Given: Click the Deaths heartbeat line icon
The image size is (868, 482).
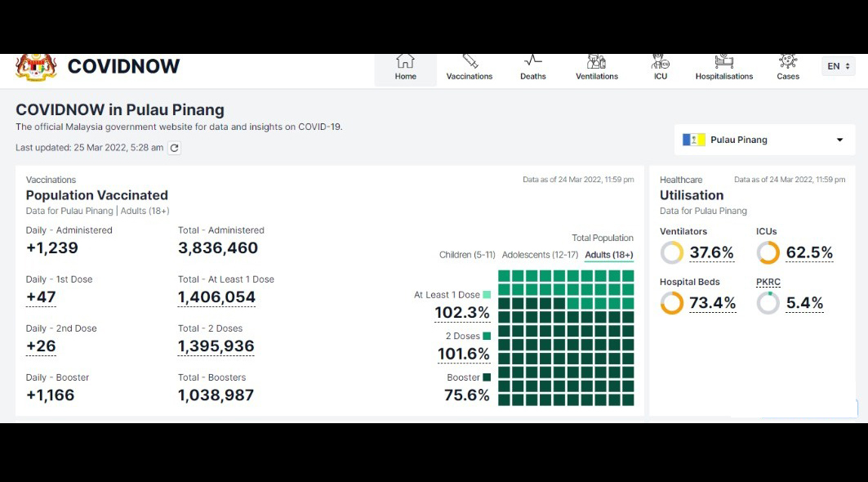Looking at the screenshot, I should pos(533,60).
